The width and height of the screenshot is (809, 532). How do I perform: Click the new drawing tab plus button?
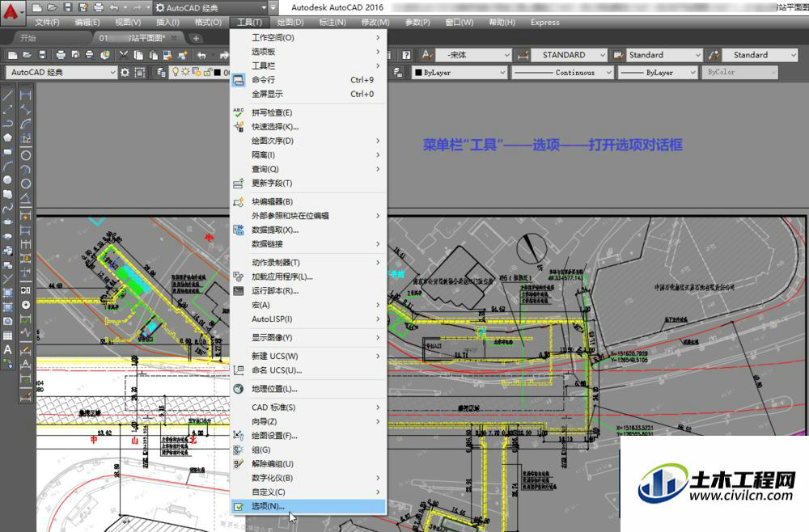coord(196,38)
